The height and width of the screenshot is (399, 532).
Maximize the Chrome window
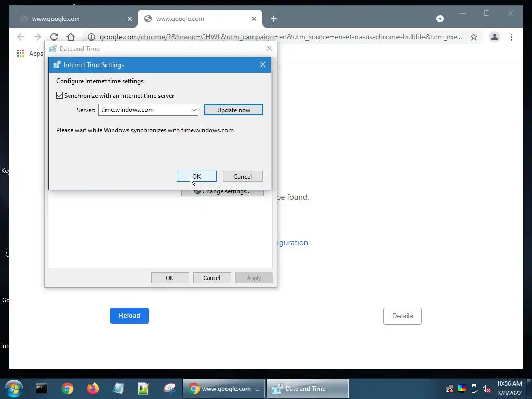pyautogui.click(x=487, y=13)
